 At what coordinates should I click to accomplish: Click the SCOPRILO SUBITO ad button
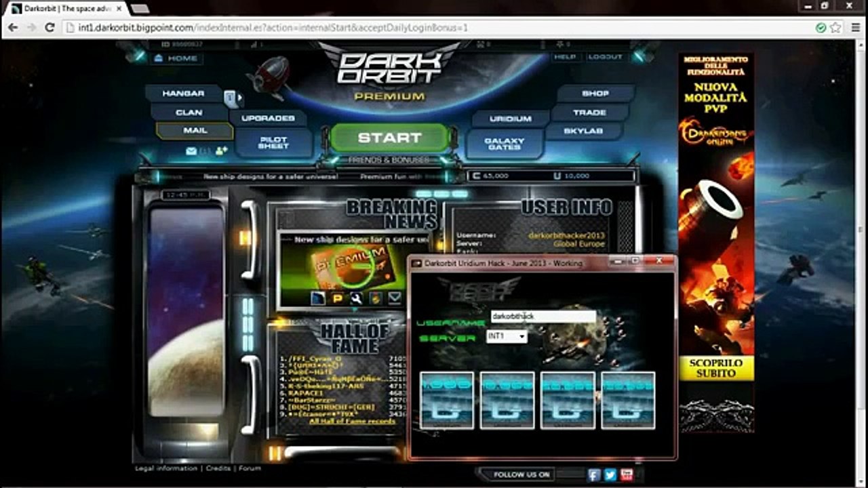click(717, 368)
